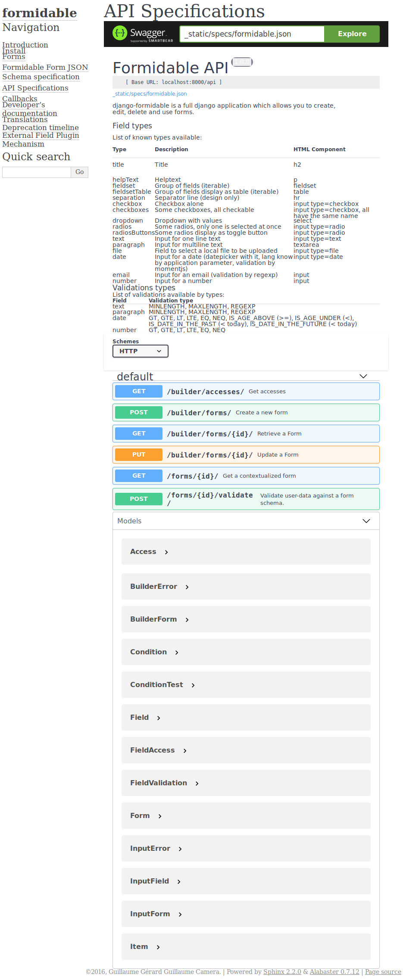Click the Go search button
Viewport: 403px width, 980px height.
pyautogui.click(x=80, y=172)
